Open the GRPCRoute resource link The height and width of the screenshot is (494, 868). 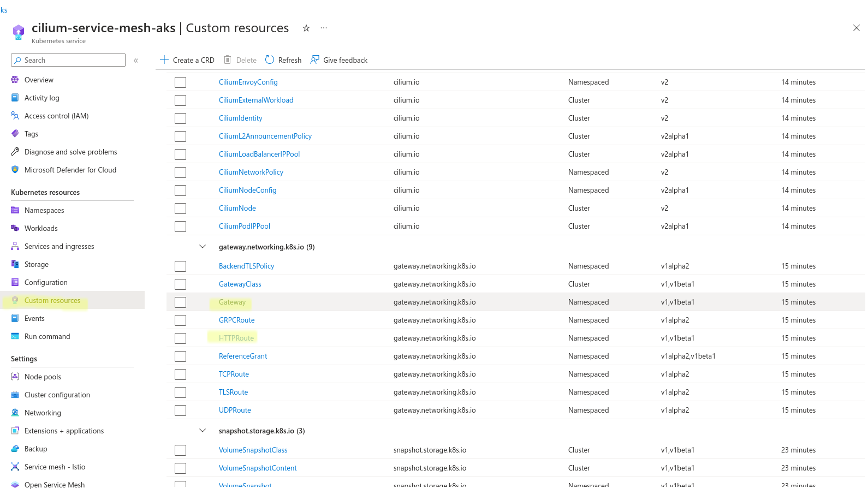(237, 320)
